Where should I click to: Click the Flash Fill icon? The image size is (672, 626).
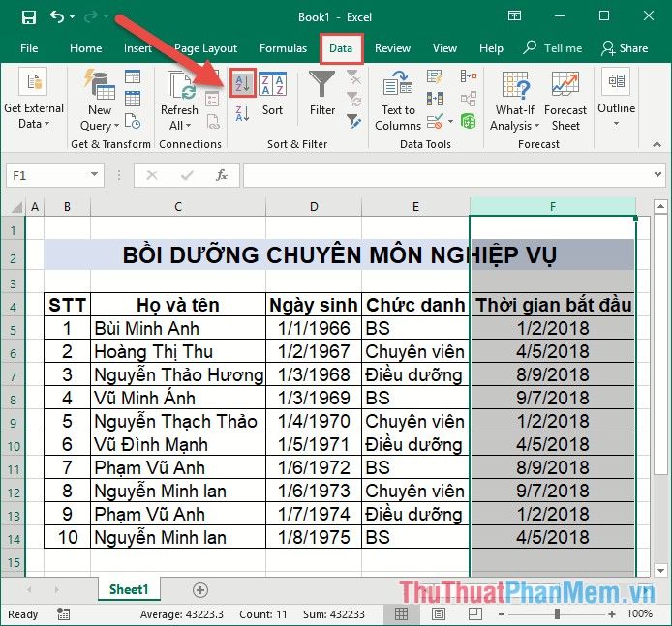[x=434, y=77]
